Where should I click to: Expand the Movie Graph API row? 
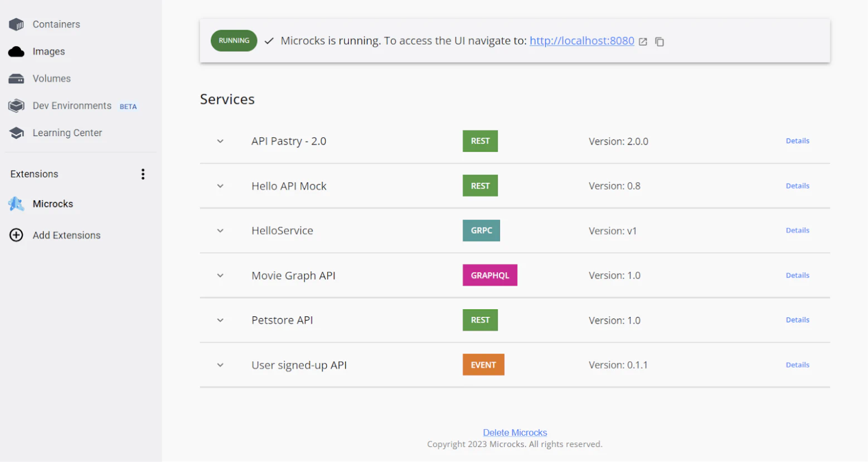(x=220, y=276)
